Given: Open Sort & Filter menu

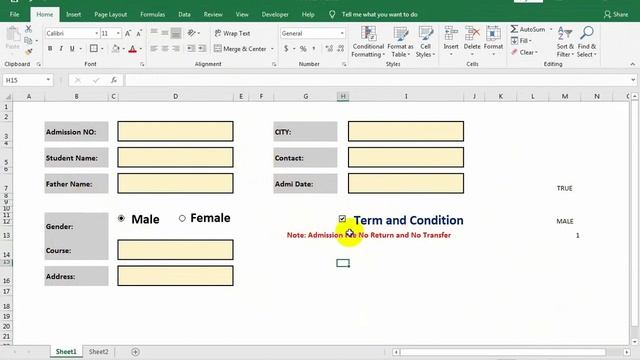Looking at the screenshot, I should [x=565, y=42].
